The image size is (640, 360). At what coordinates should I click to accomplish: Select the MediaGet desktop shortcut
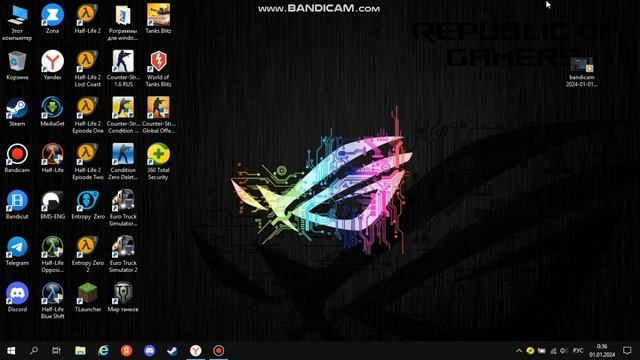pos(52,112)
